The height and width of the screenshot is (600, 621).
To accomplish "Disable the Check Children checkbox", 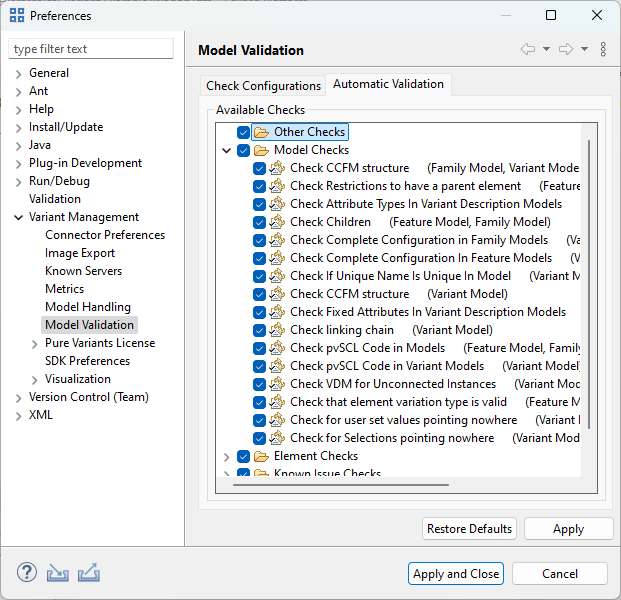I will tap(259, 222).
